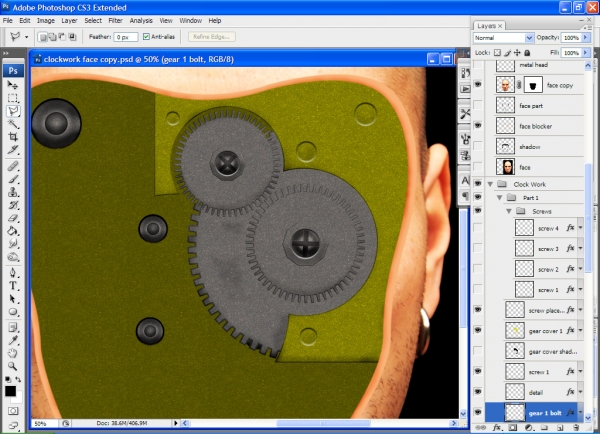Show the face part layer
The height and width of the screenshot is (434, 600).
click(478, 105)
